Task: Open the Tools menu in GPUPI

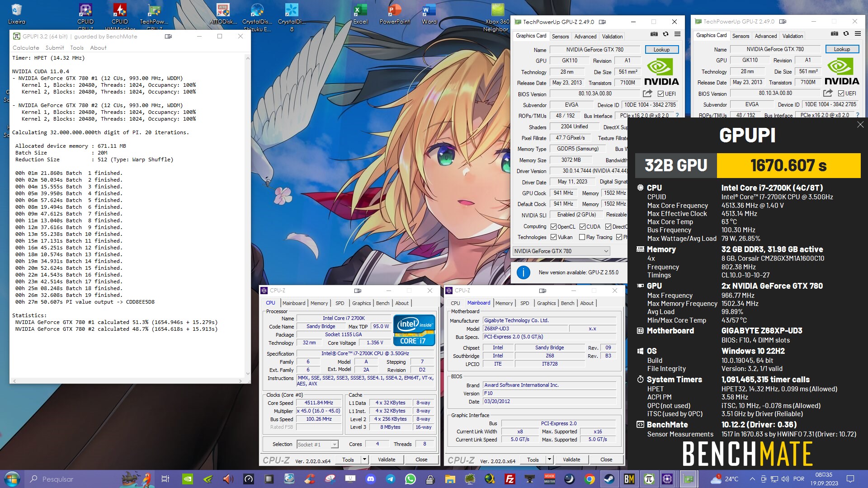Action: [x=77, y=48]
